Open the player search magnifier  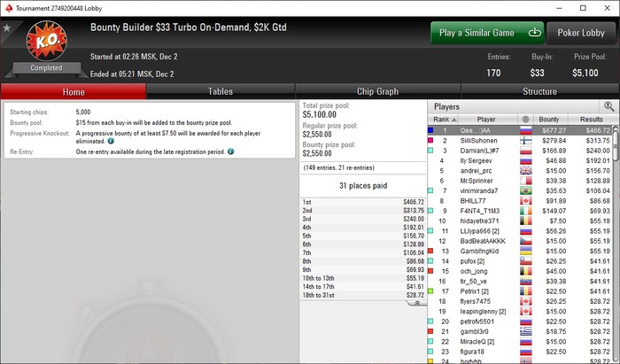point(609,106)
